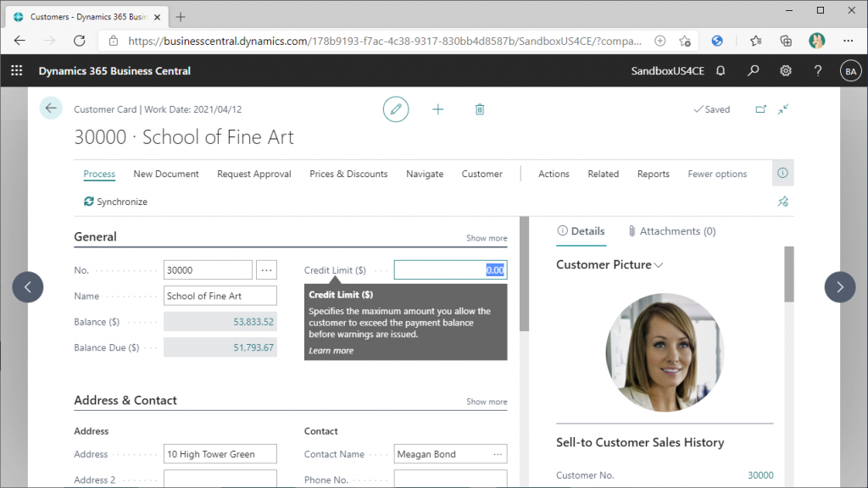Open the Navigate menu
Image resolution: width=868 pixels, height=488 pixels.
[x=425, y=174]
